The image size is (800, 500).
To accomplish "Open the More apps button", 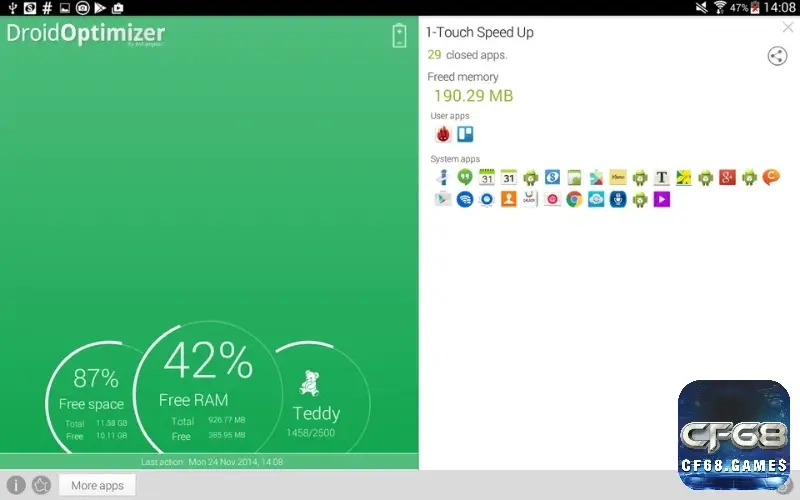I will [97, 485].
